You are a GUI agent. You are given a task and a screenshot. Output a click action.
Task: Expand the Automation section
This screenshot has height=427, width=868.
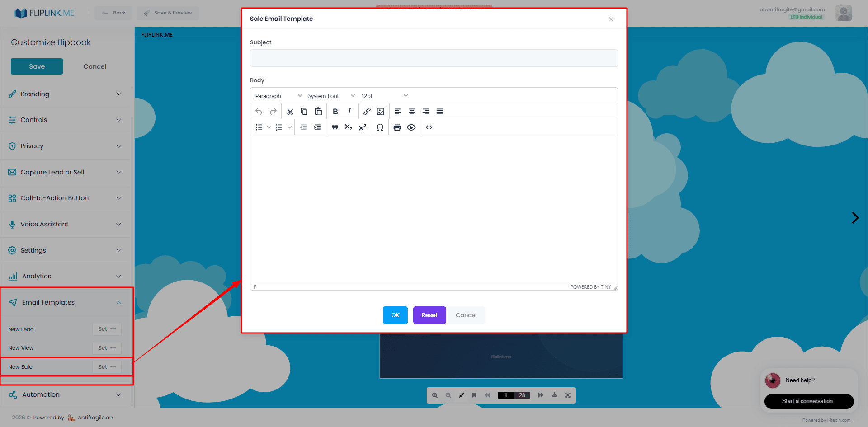click(x=66, y=394)
